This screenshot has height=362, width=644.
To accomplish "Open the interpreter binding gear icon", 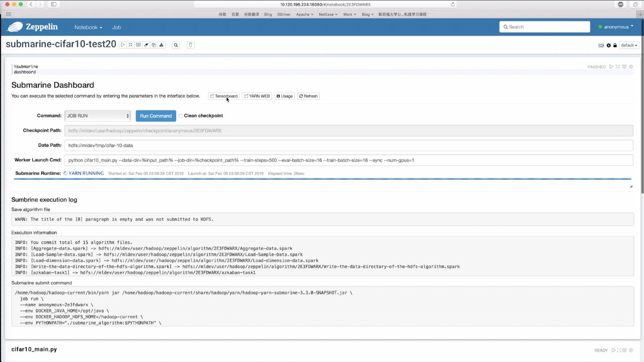I will coord(609,45).
